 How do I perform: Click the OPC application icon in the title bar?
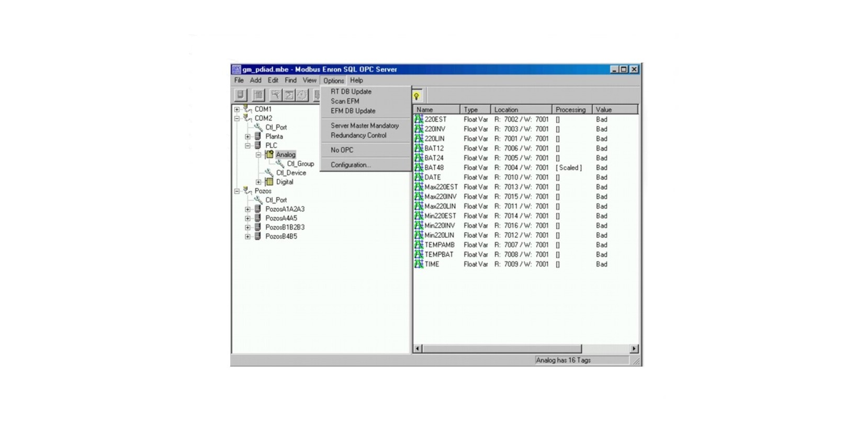236,70
